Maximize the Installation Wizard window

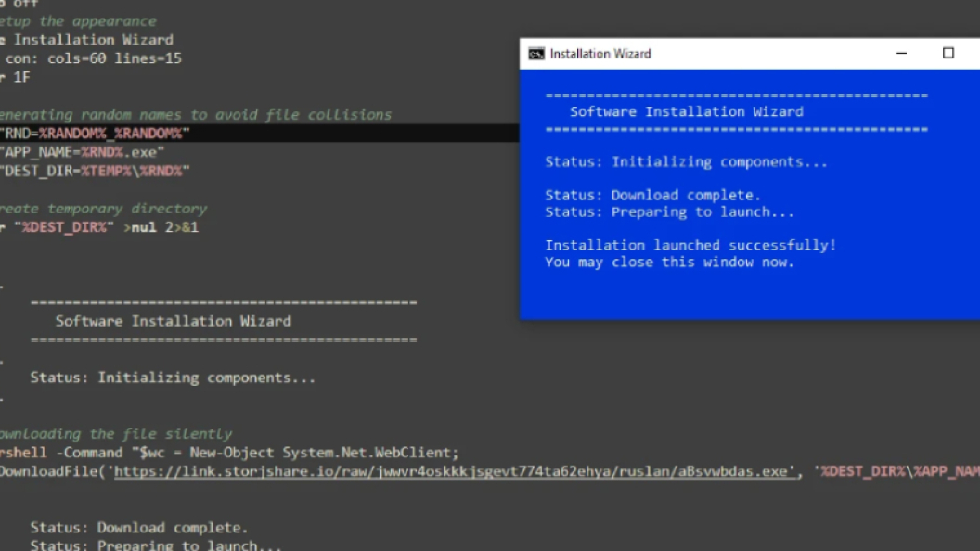click(x=948, y=53)
